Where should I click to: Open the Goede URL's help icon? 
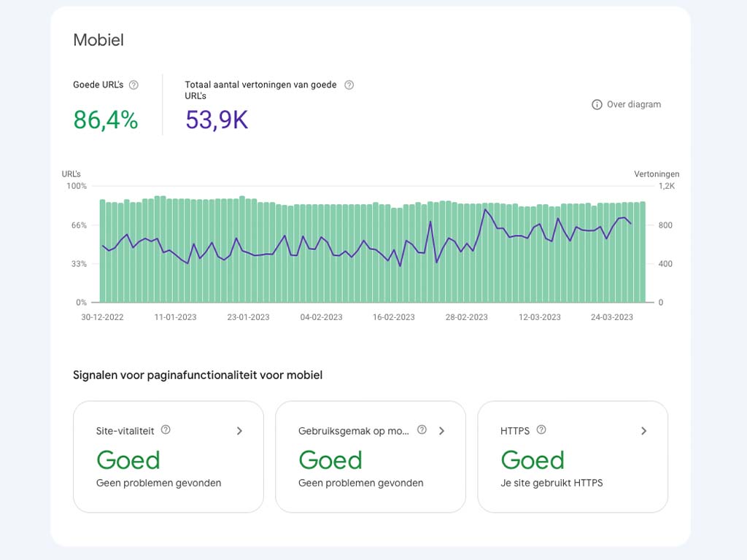point(133,85)
